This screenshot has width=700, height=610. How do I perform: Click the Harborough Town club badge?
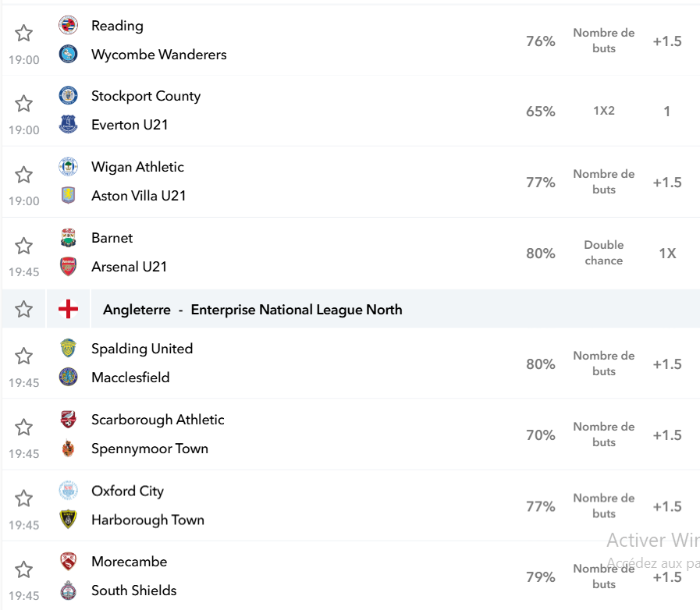click(x=69, y=520)
